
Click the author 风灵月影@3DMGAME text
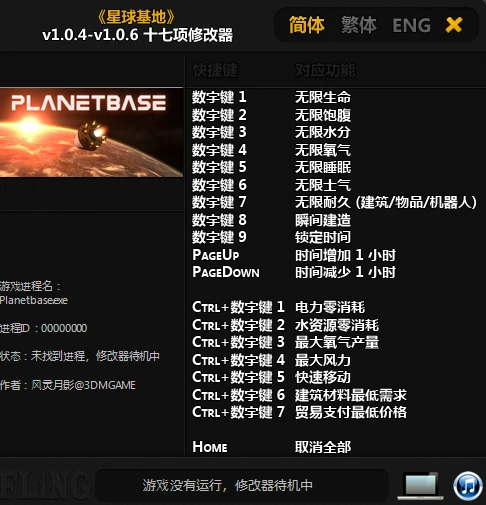tap(83, 385)
